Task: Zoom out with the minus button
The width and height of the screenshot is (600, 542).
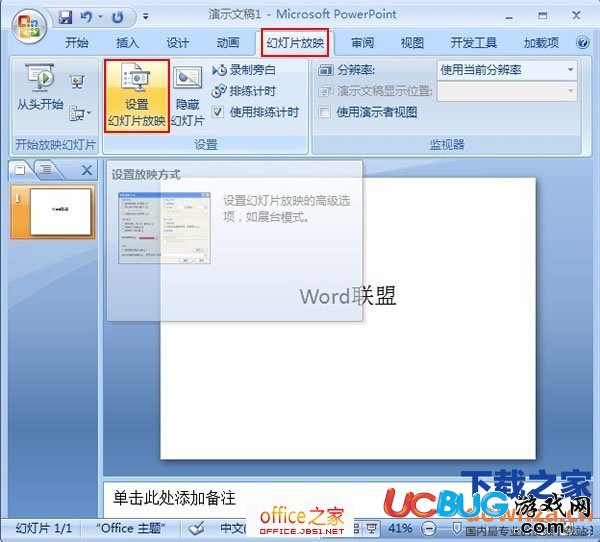Action: pos(429,529)
